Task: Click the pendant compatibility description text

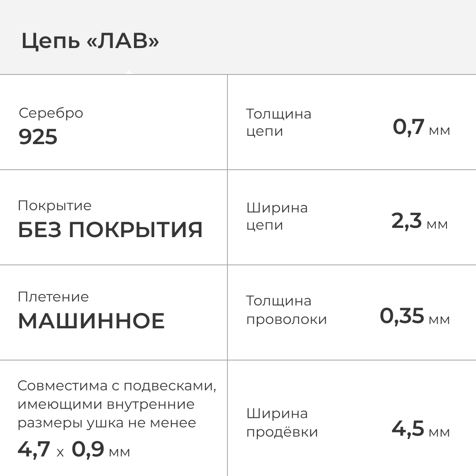Action: click(117, 405)
